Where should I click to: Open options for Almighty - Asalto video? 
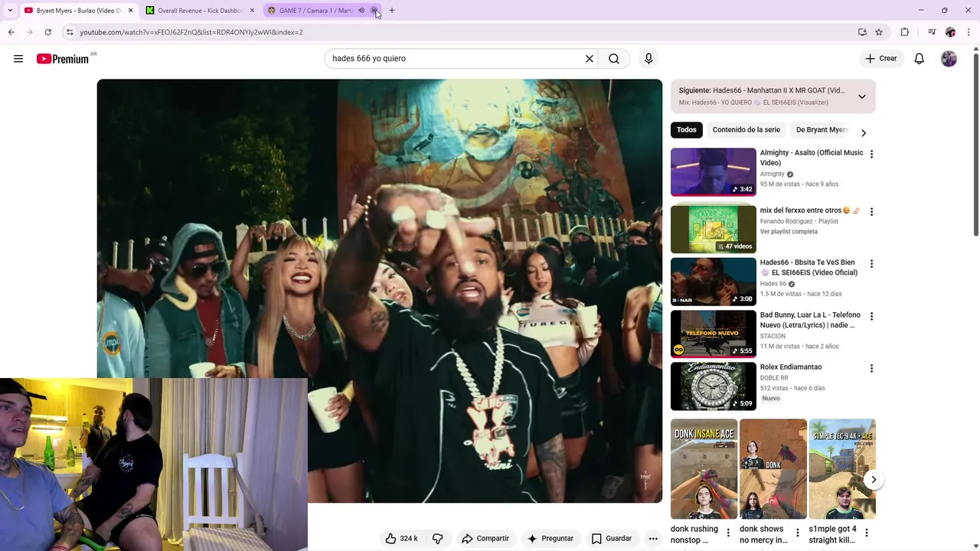click(x=871, y=154)
